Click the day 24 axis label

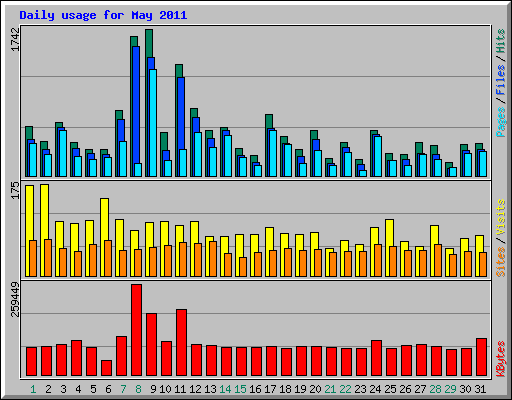click(x=375, y=389)
